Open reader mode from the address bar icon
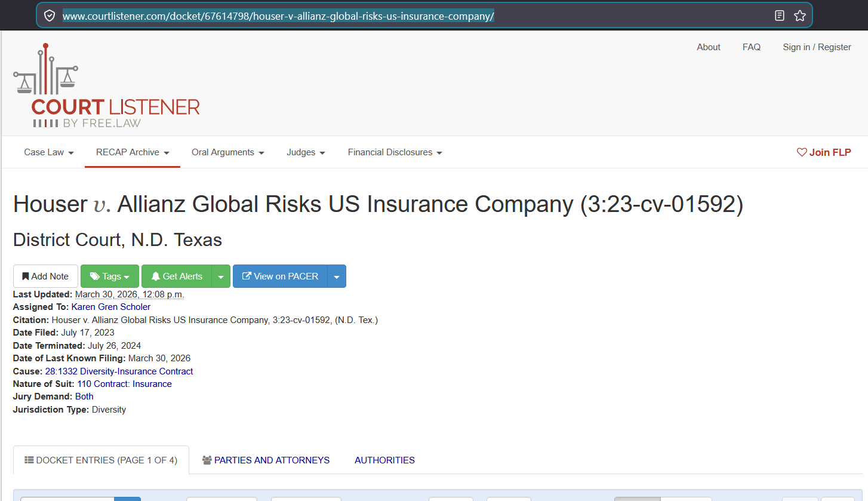This screenshot has width=868, height=501. tap(780, 15)
